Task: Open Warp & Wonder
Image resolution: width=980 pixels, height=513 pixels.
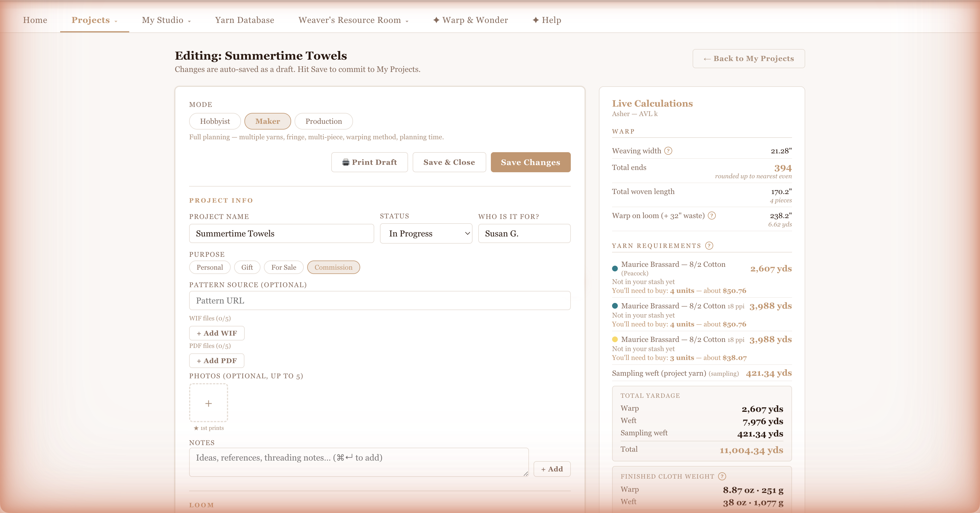Action: pos(470,20)
